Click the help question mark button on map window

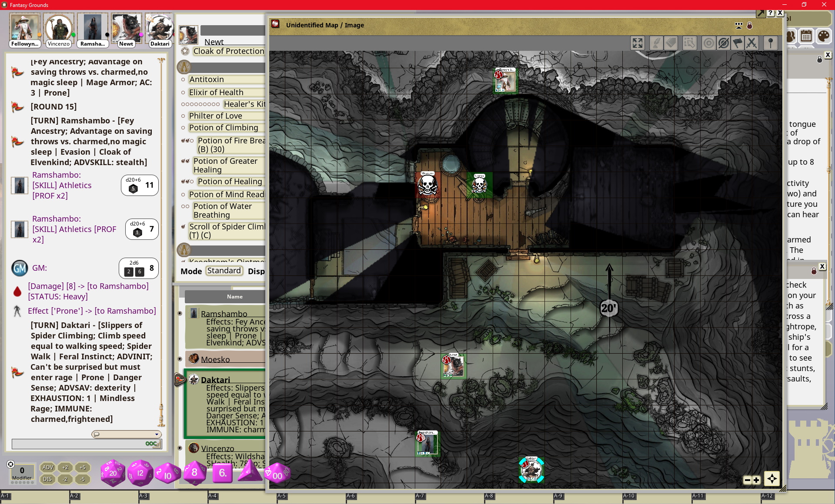pos(771,13)
